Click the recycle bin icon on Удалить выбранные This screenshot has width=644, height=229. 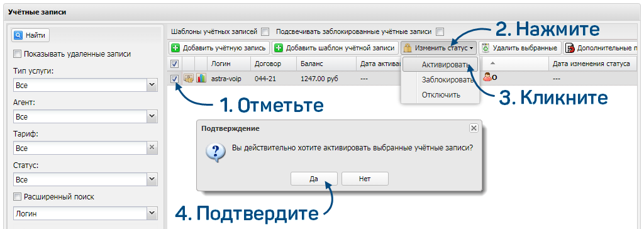coord(486,48)
